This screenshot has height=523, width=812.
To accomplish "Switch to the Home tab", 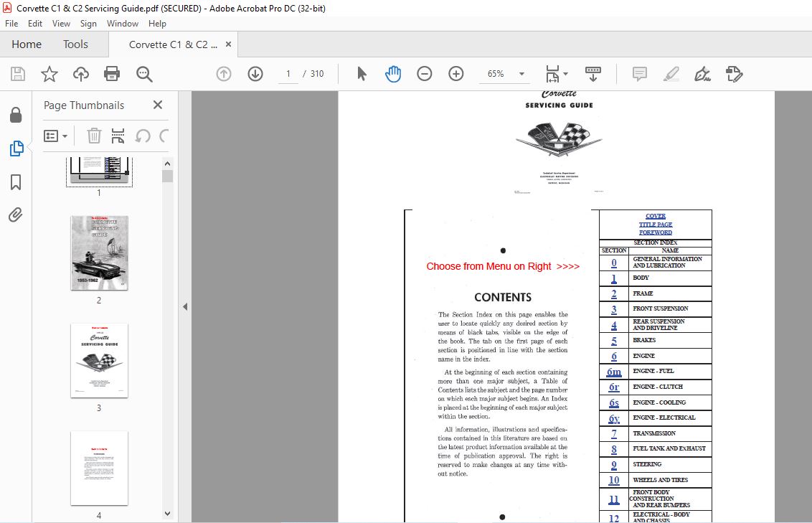I will click(x=27, y=44).
